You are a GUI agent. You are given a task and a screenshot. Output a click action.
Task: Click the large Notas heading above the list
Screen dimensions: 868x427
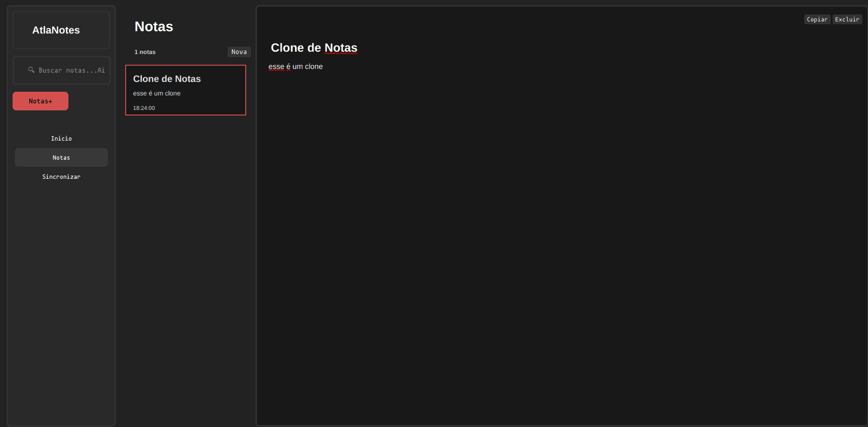pos(154,27)
